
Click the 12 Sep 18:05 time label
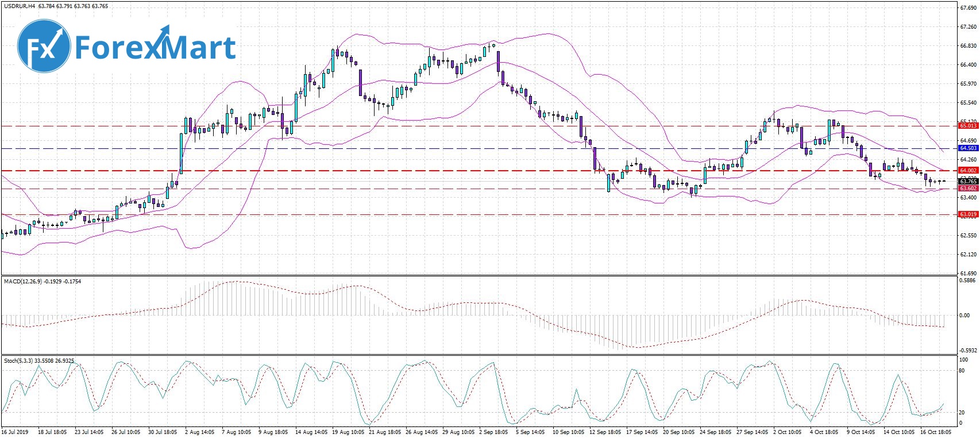605,432
